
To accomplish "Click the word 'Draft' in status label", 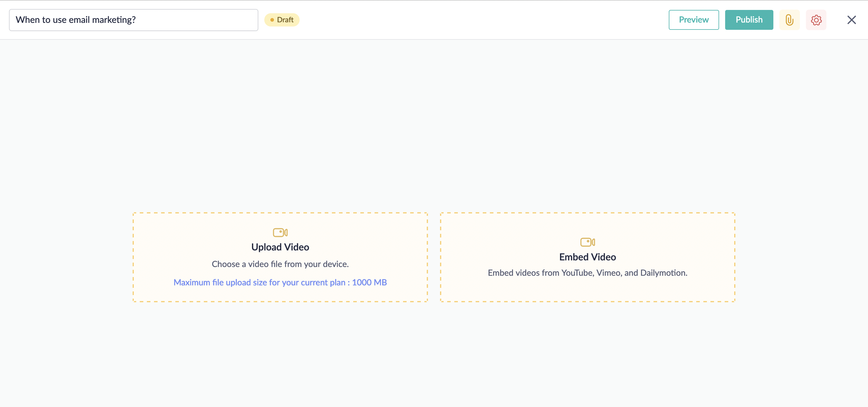I will coord(285,20).
